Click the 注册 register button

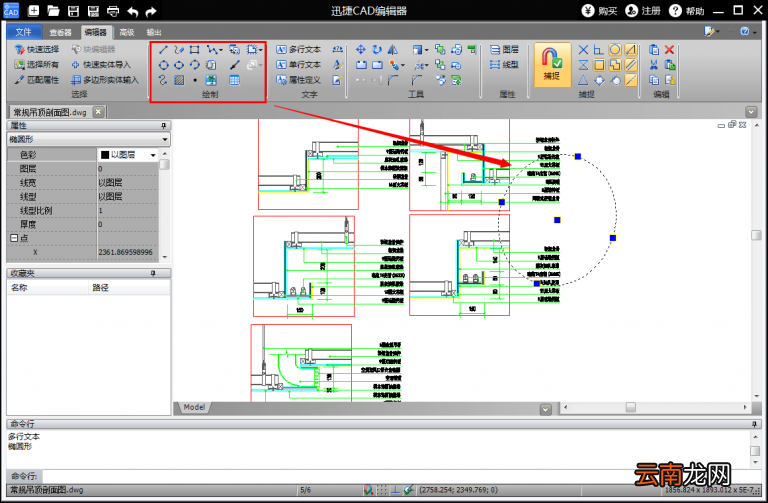point(644,11)
